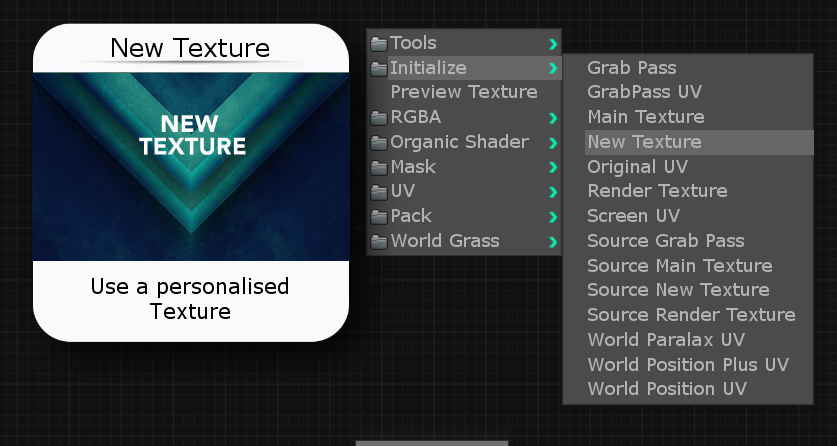
Task: Expand the Organic Shader submenu arrow
Action: click(x=553, y=143)
